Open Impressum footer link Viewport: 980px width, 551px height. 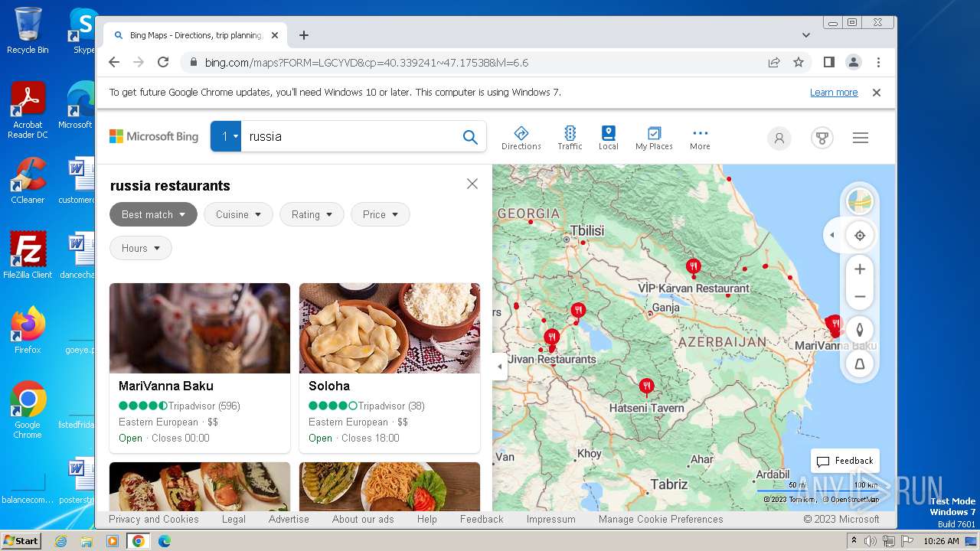(550, 519)
